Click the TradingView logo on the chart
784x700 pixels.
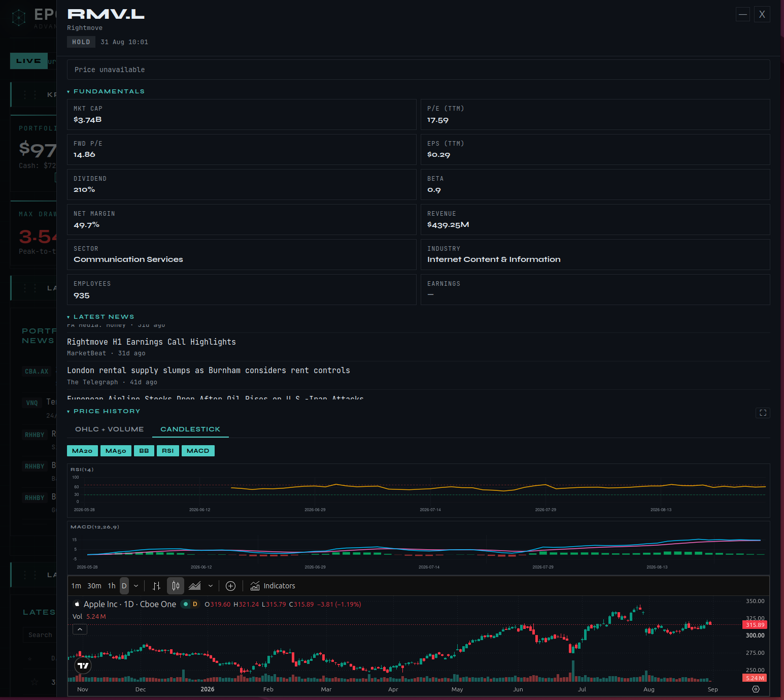83,665
